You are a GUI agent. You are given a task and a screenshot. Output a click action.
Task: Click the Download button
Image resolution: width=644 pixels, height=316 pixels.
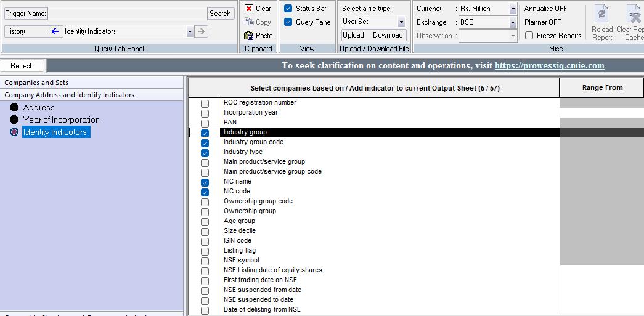388,35
